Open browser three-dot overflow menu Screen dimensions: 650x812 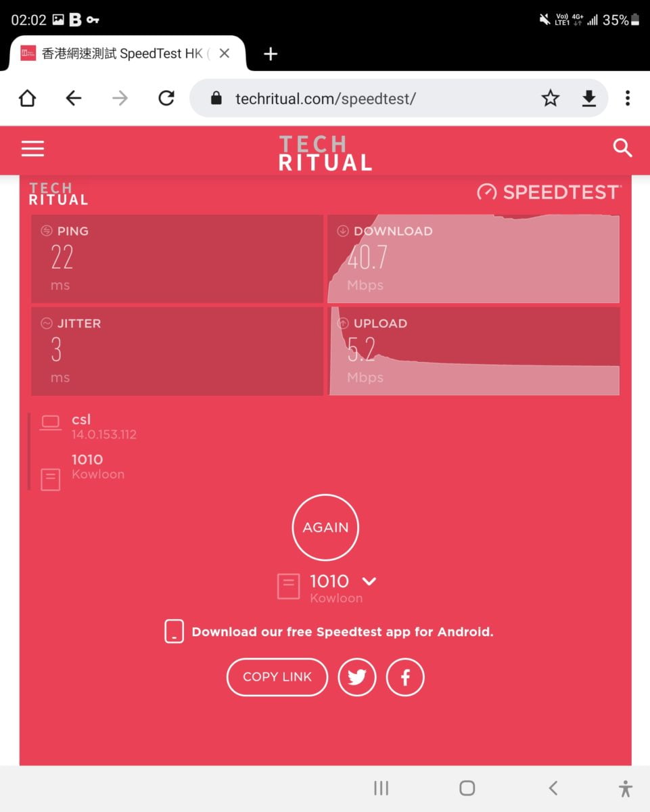pyautogui.click(x=628, y=99)
